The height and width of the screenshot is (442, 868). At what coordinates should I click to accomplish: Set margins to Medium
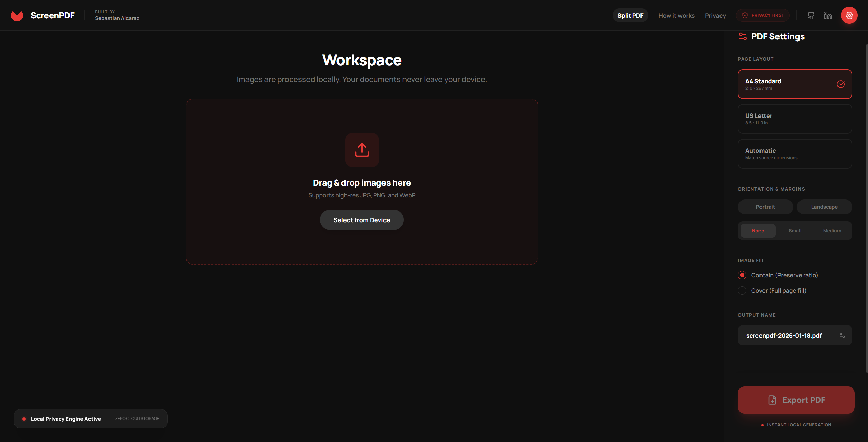coord(832,231)
